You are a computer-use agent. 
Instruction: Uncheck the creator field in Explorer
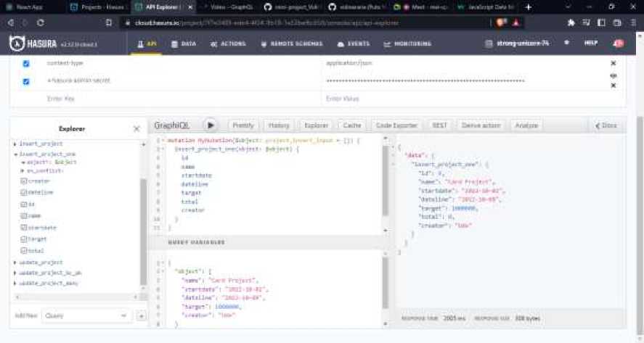pyautogui.click(x=24, y=181)
